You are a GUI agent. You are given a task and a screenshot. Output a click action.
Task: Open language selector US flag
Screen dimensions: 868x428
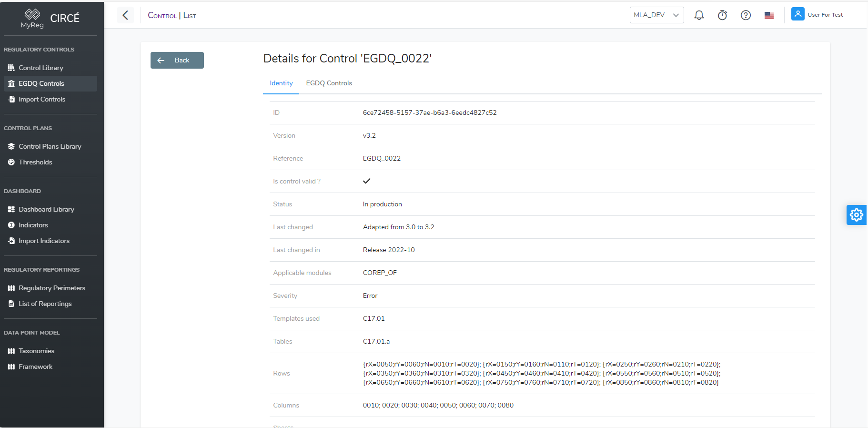pyautogui.click(x=769, y=15)
